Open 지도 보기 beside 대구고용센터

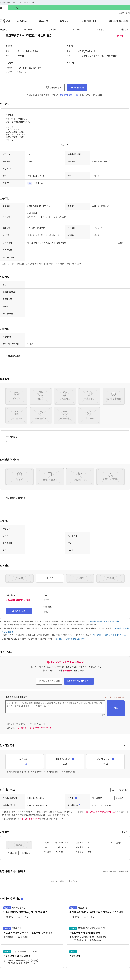click(121, 798)
